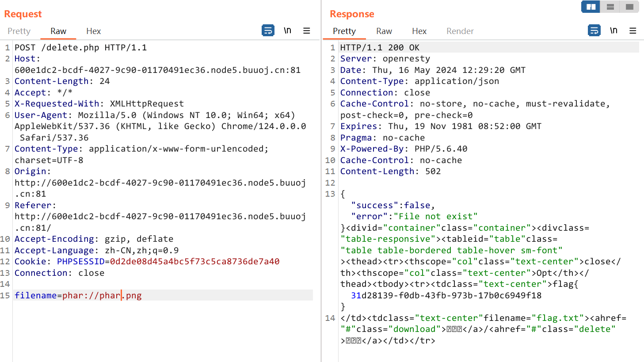This screenshot has height=362, width=644.
Task: Click the POST /delete.php HTTP/1.1 request line
Action: pos(81,47)
